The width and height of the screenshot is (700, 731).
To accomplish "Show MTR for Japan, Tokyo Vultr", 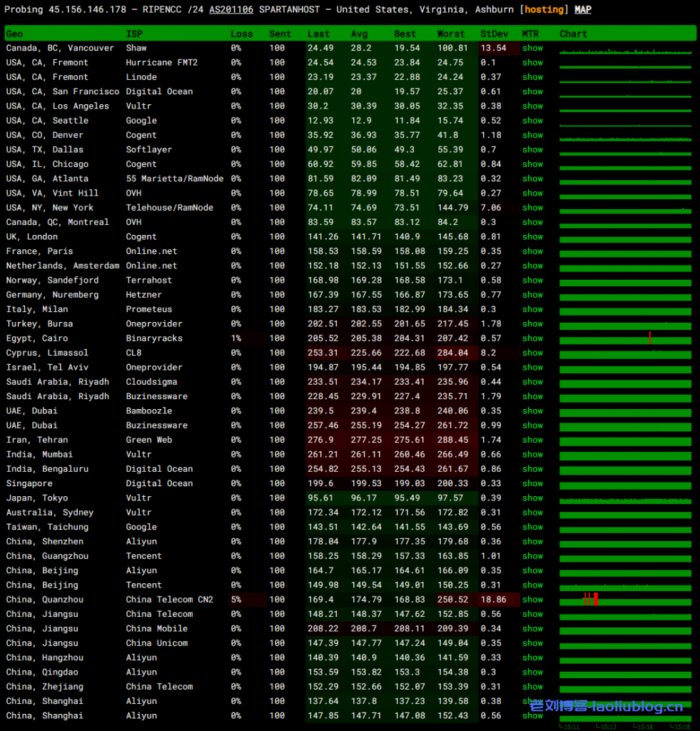I will coord(532,498).
